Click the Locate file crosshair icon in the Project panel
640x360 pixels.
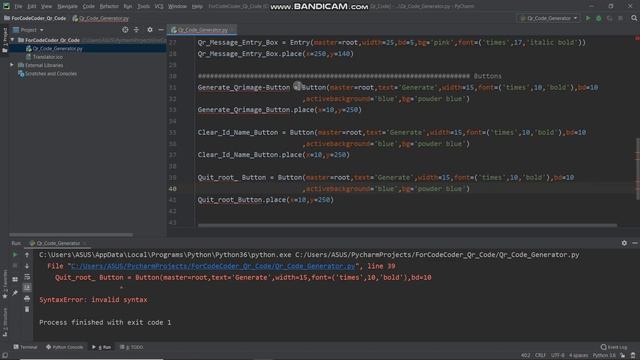point(125,30)
